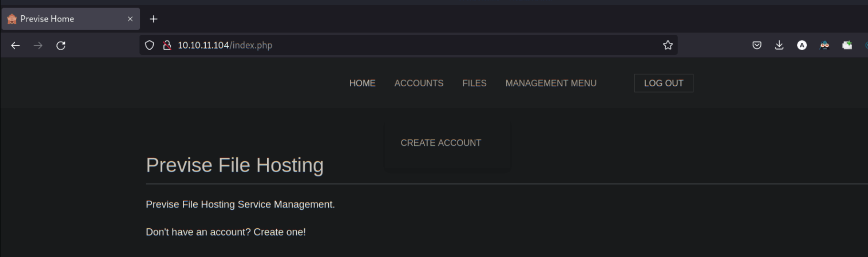Click the LOG OUT button
Viewport: 868px width, 257px height.
664,83
